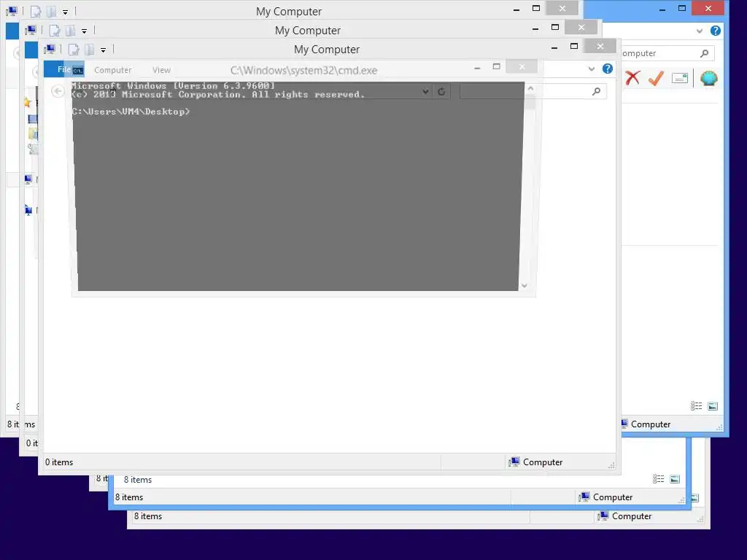Click the up arrow on the cmd.exe scrollbar
The width and height of the screenshot is (747, 560).
(x=530, y=88)
